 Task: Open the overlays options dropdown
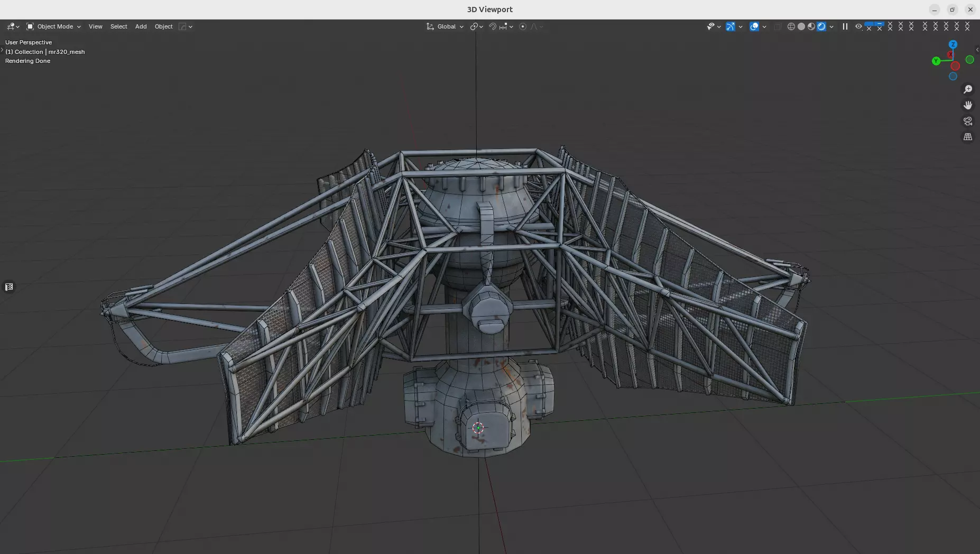pyautogui.click(x=764, y=26)
